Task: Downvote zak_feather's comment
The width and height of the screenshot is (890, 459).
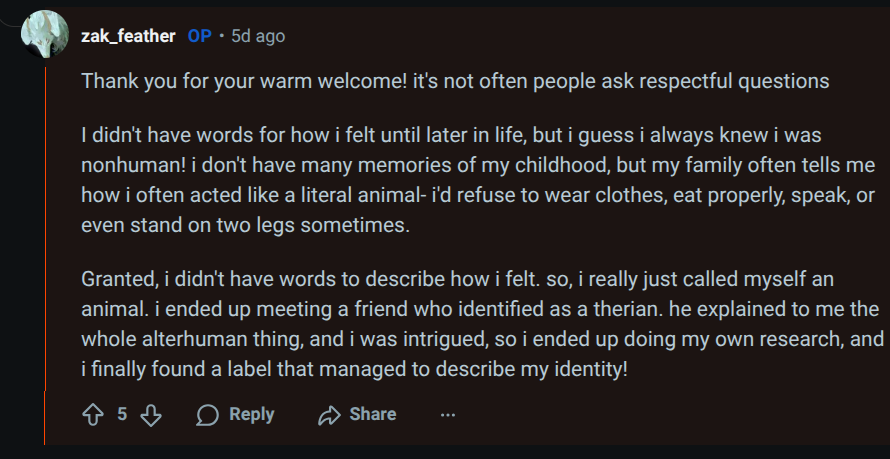Action: [x=151, y=414]
